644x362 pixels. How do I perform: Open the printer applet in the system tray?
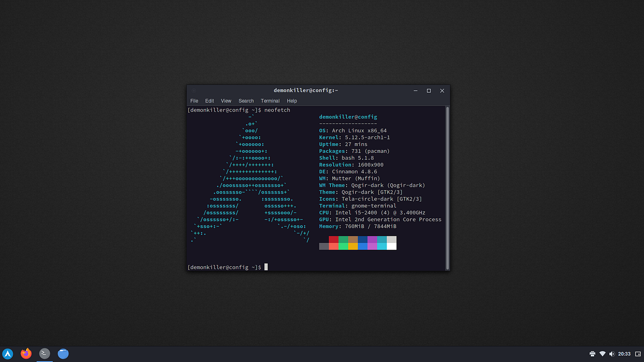tap(592, 354)
